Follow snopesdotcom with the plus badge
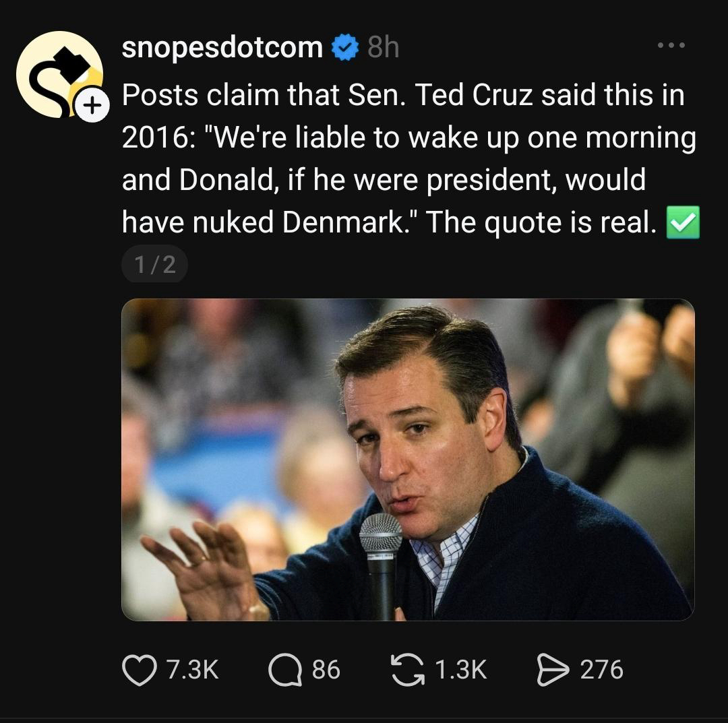The image size is (728, 723). click(x=92, y=106)
